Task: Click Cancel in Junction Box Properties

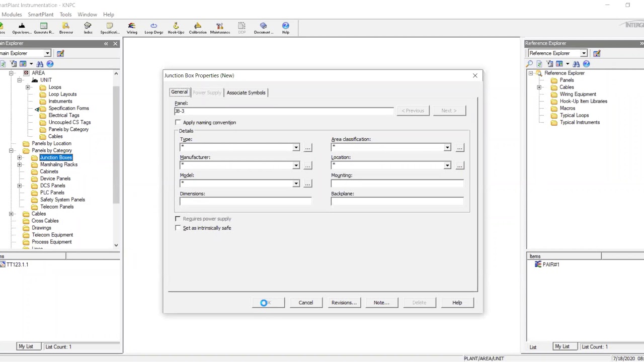Action: (x=306, y=303)
